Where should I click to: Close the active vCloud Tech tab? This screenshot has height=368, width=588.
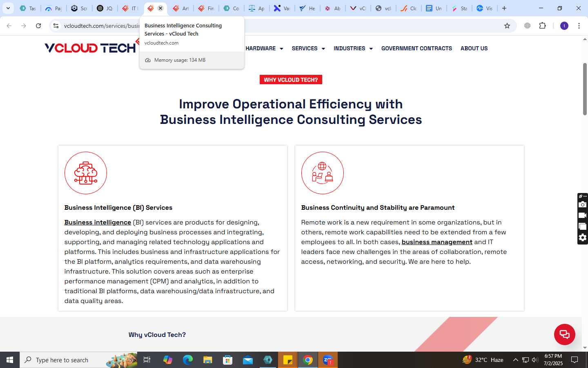click(160, 8)
